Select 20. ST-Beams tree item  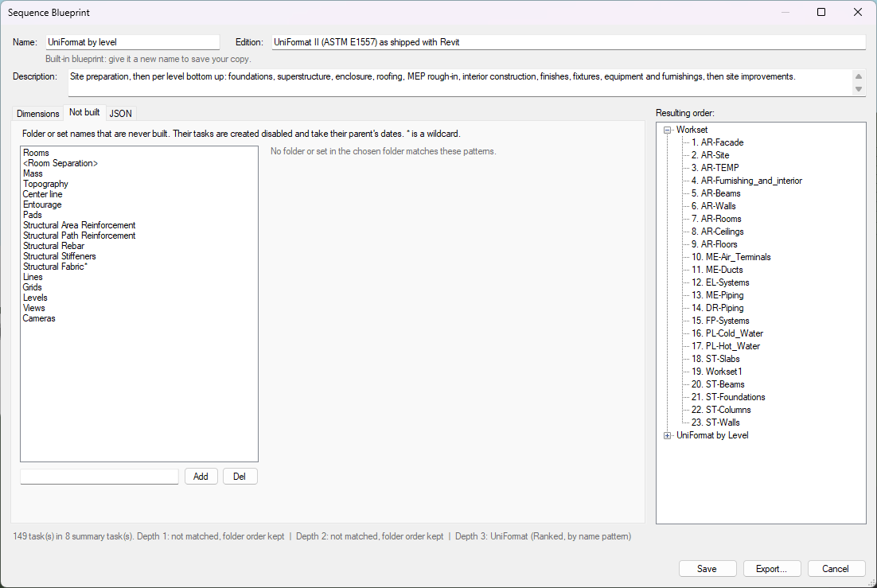pyautogui.click(x=718, y=384)
